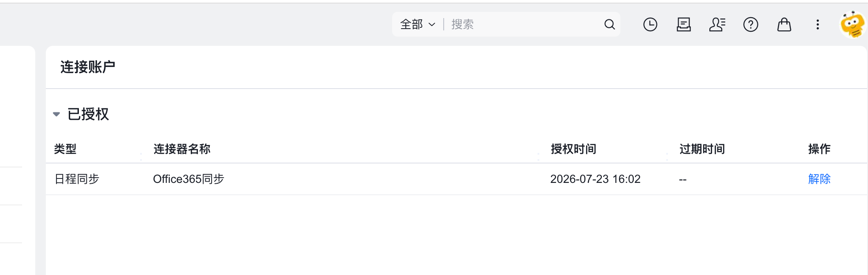Click the 类型 column header
868x275 pixels.
click(x=65, y=149)
